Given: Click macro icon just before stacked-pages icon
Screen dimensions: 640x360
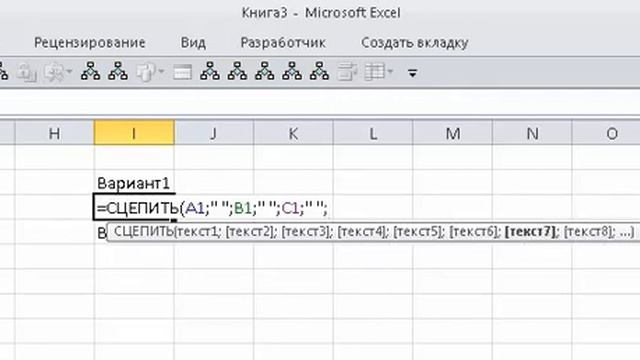Looking at the screenshot, I should pyautogui.click(x=118, y=71).
